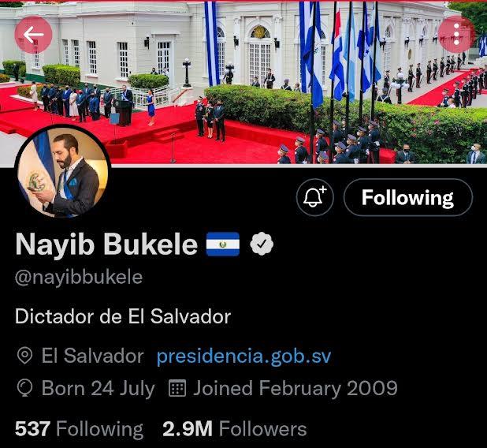Click the bio text Dictador de El Salvador
487x448 pixels.
coord(123,316)
